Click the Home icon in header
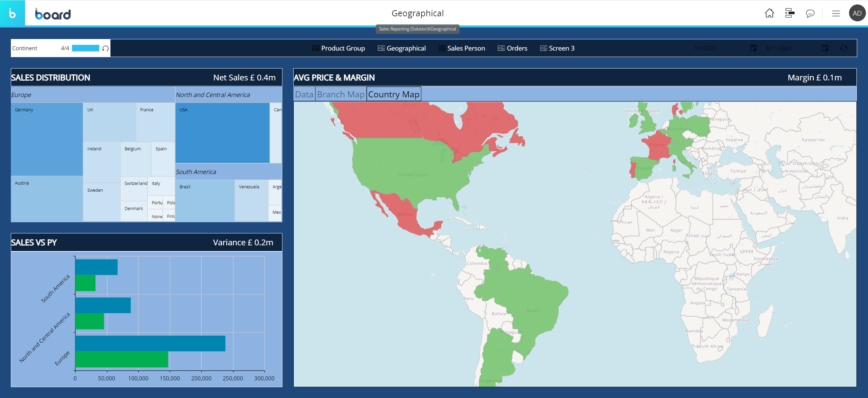Viewport: 868px width, 398px height. pos(769,13)
